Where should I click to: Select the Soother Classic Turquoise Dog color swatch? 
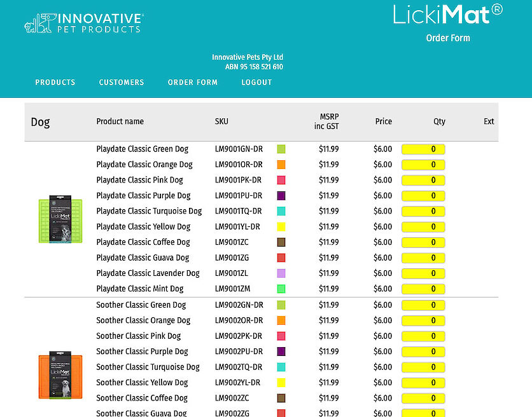coord(280,367)
